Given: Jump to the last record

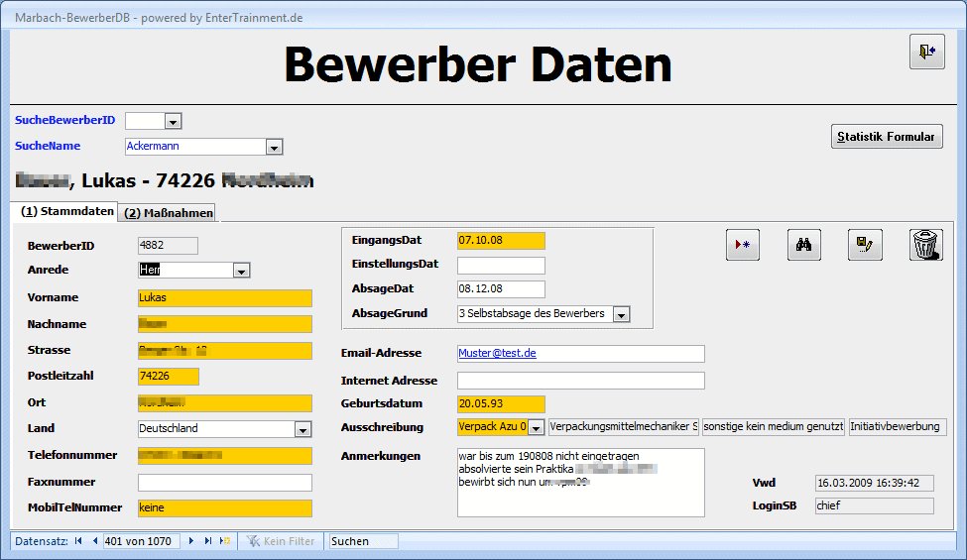Looking at the screenshot, I should 208,541.
